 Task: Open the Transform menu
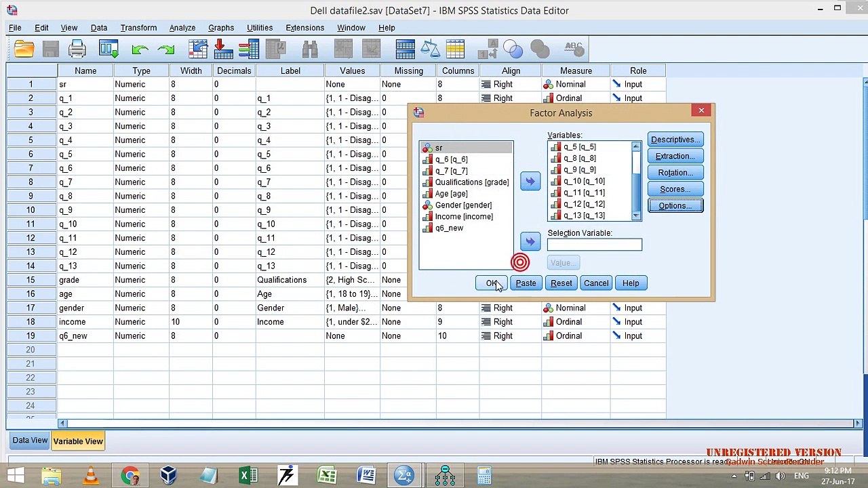(138, 28)
